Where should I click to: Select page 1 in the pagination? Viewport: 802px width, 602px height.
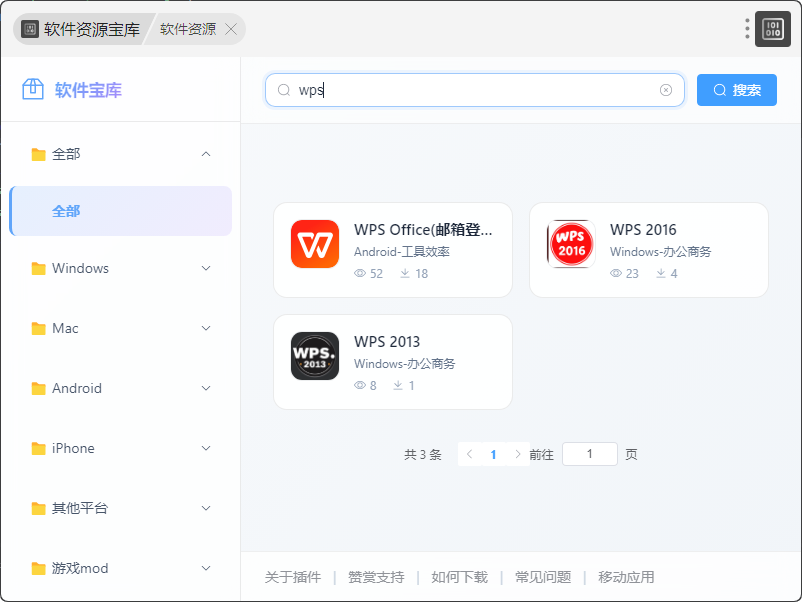(493, 454)
